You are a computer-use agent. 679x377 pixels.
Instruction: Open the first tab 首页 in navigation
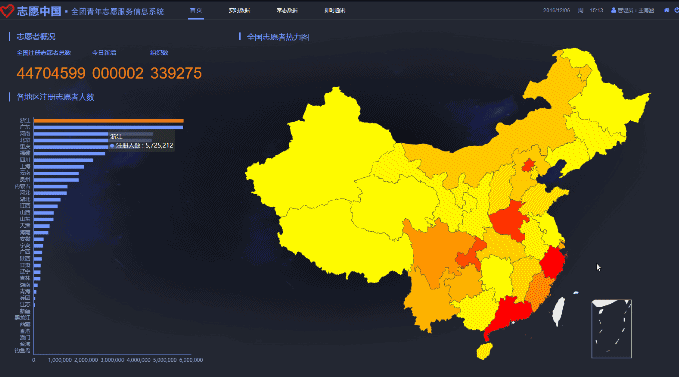[196, 10]
